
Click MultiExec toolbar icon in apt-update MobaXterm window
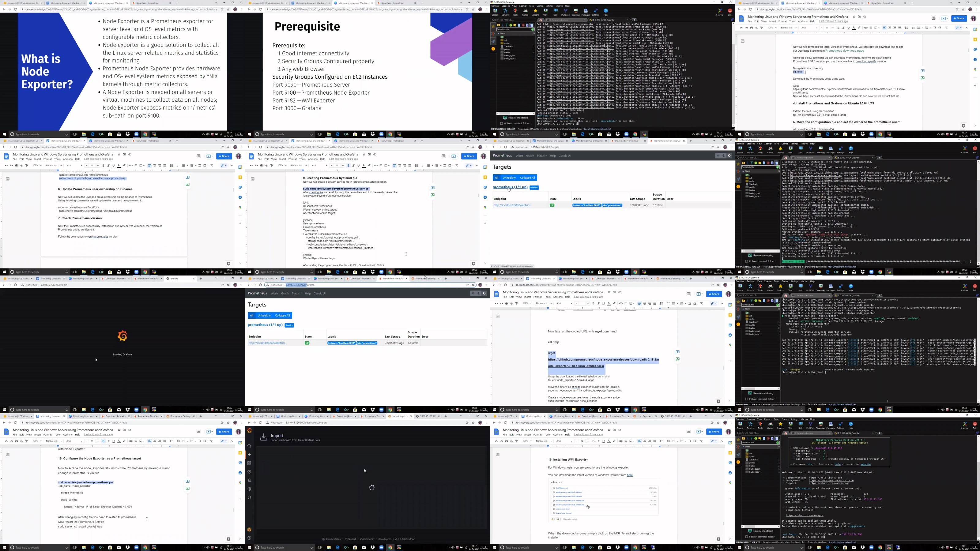pyautogui.click(x=565, y=11)
